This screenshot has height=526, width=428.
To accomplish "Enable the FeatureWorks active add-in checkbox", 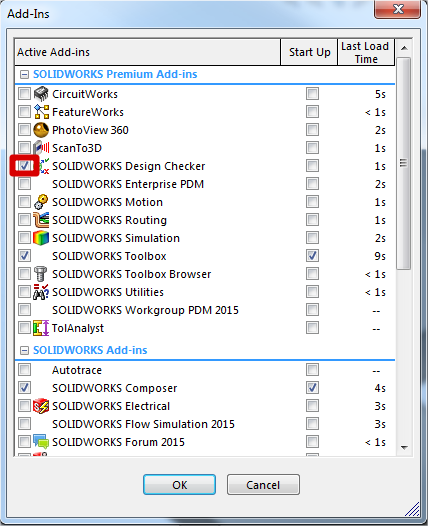I will pos(24,112).
